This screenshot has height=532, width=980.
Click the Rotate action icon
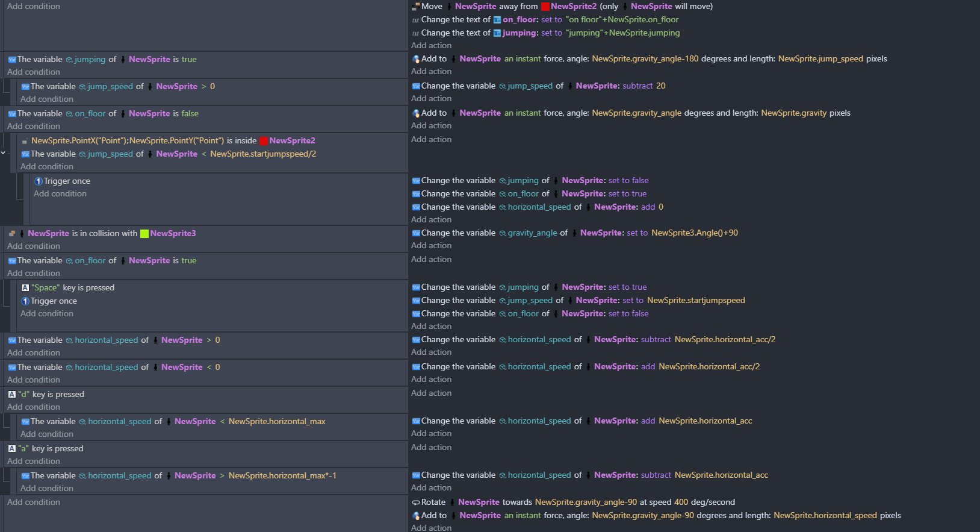(415, 502)
